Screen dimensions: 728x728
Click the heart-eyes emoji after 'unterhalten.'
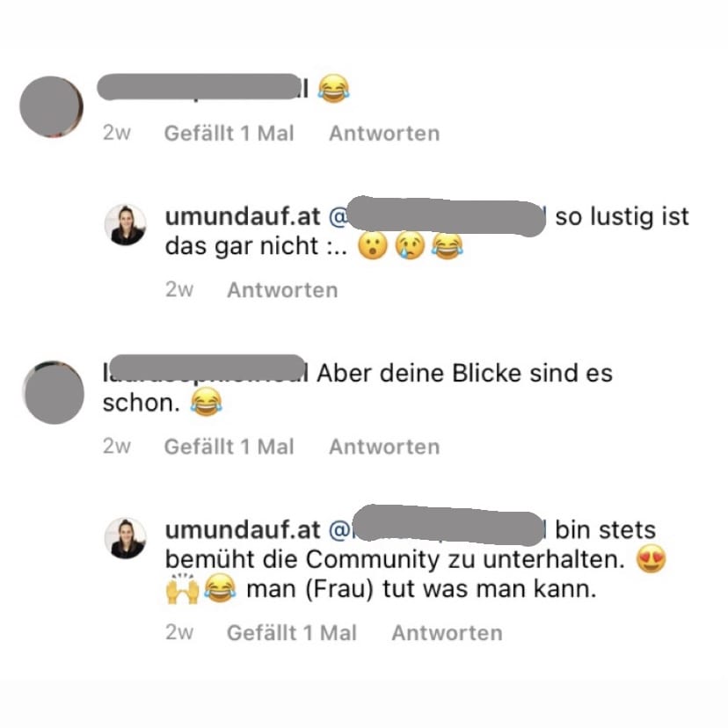(651, 559)
